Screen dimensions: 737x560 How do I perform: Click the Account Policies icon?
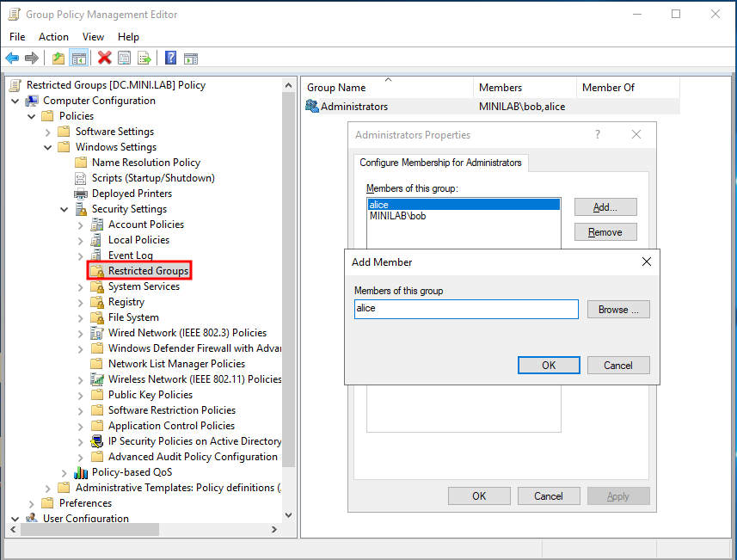click(x=97, y=225)
